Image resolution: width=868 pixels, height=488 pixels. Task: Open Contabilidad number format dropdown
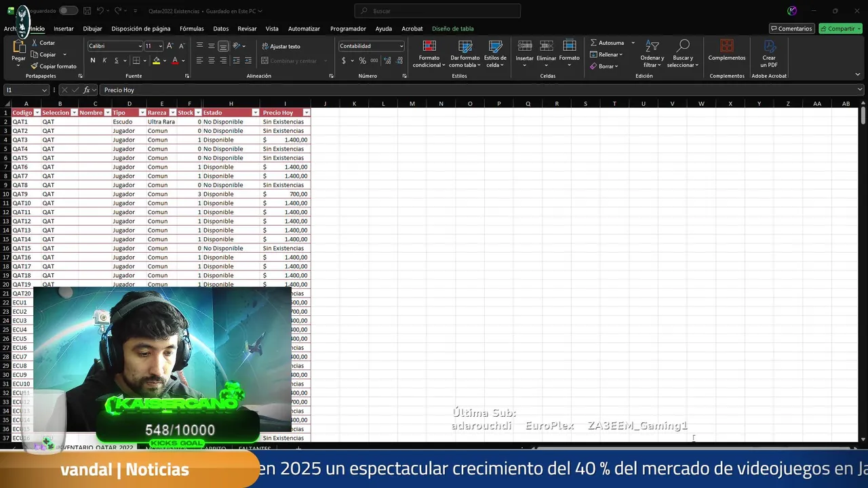pos(401,46)
